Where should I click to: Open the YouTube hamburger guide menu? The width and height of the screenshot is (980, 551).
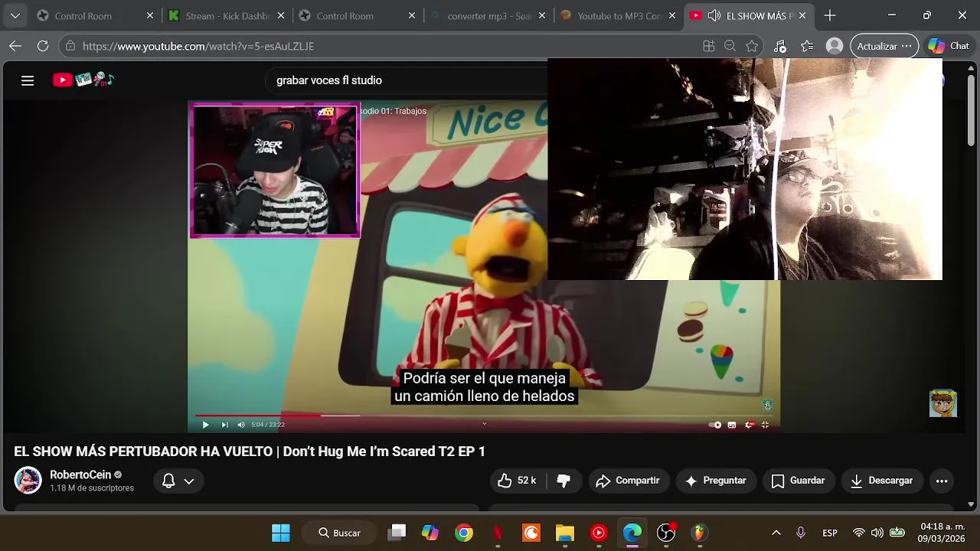pos(28,80)
